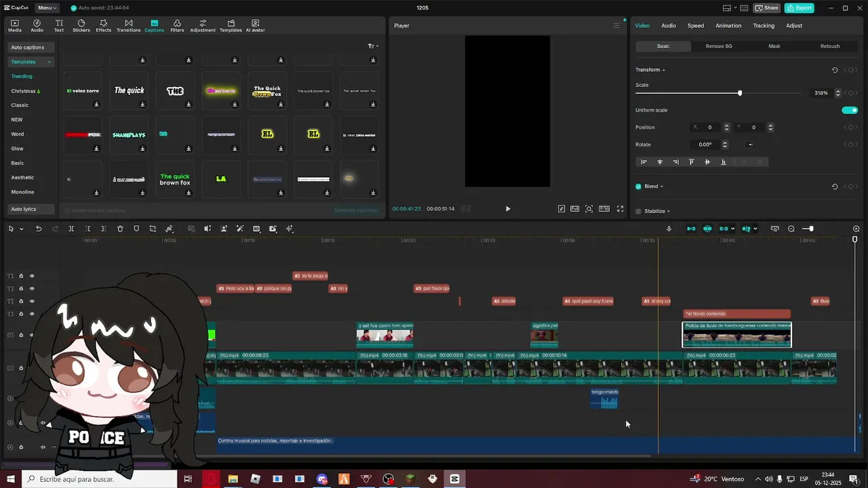Open Windows Start menu
This screenshot has height=488, width=868.
coord(11,479)
